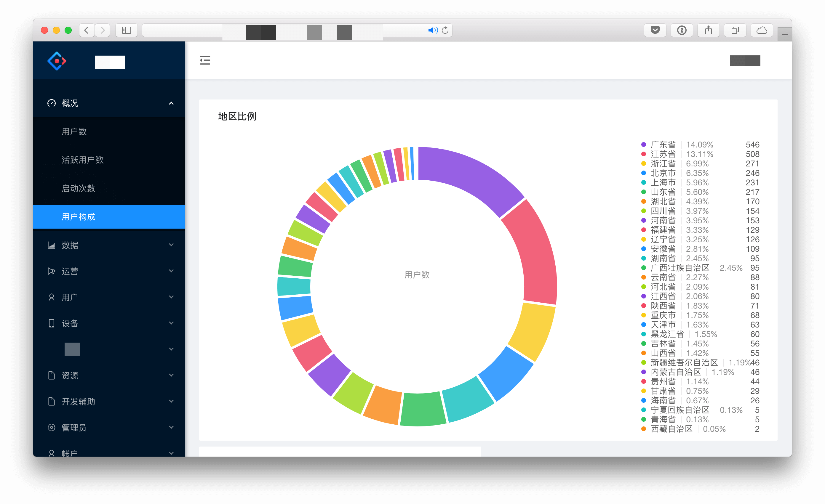
Task: Go back with Safari back arrow
Action: coord(87,30)
